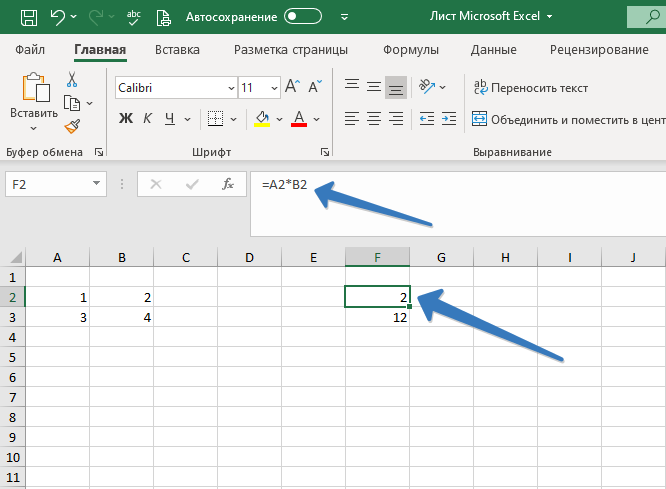666x489 pixels.
Task: Align cell content to middle
Action: tap(374, 87)
